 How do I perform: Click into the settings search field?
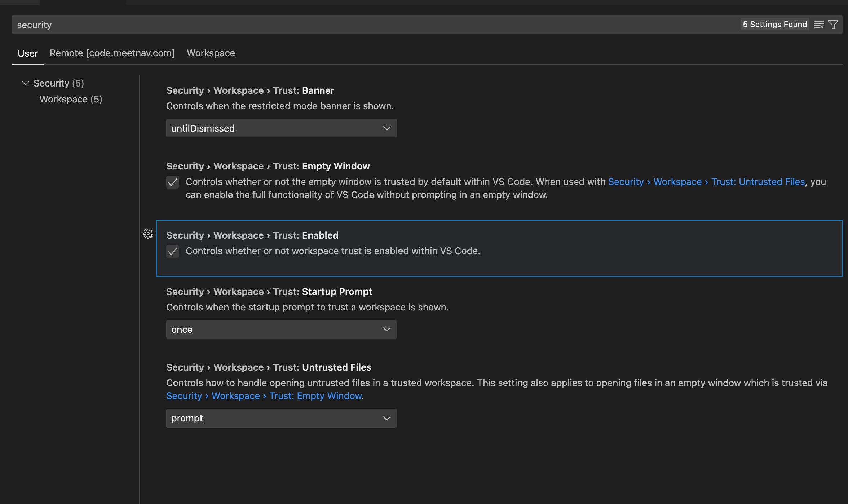pyautogui.click(x=361, y=25)
